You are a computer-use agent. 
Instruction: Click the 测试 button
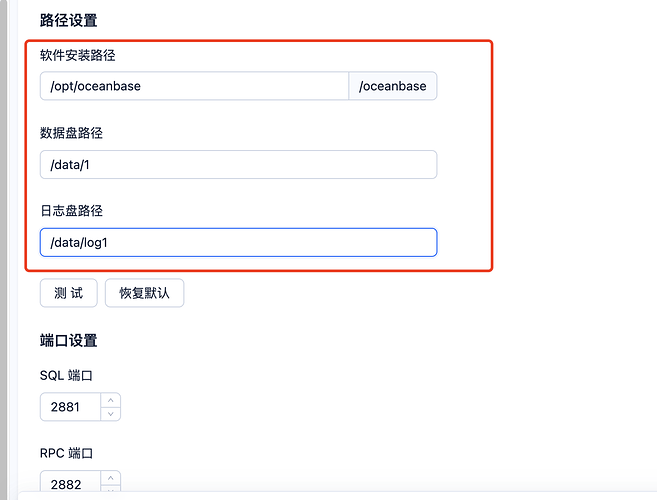69,293
